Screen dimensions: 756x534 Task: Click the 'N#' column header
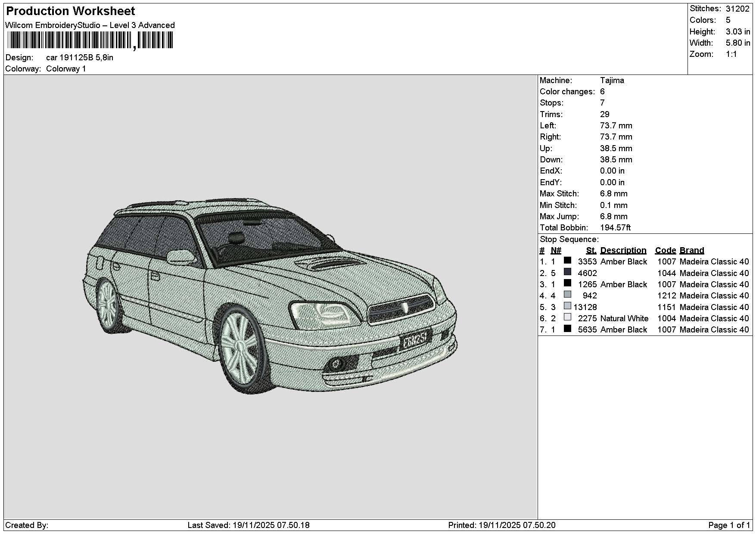556,251
